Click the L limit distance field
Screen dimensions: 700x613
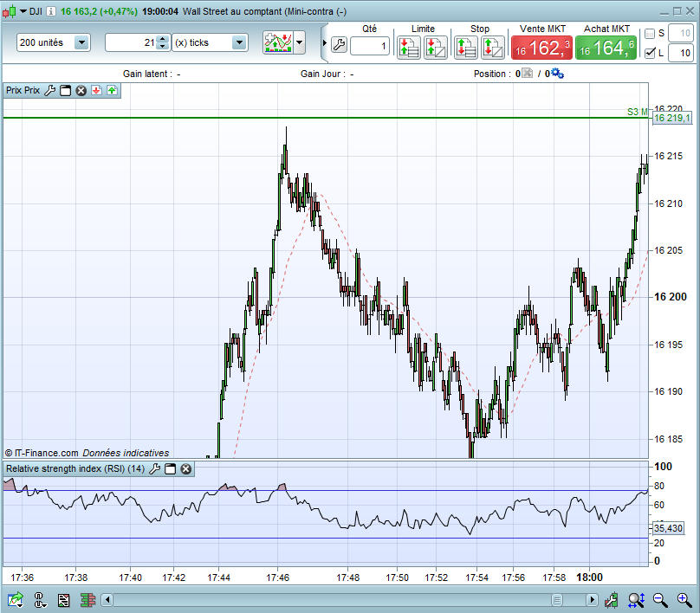681,53
